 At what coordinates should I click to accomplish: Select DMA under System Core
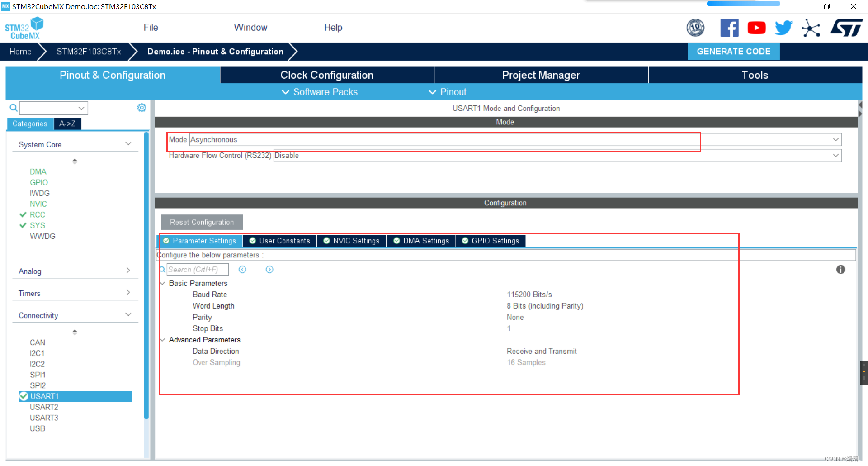pyautogui.click(x=38, y=172)
